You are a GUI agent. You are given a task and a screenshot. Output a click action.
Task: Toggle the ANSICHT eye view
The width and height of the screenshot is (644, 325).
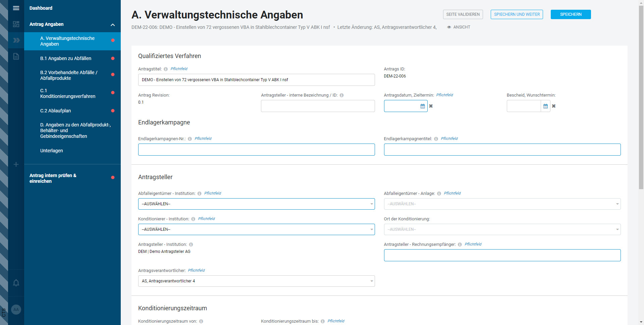[x=459, y=27]
